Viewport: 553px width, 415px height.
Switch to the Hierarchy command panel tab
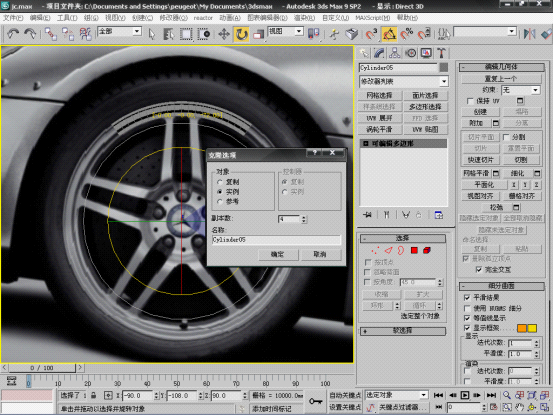tap(395, 53)
